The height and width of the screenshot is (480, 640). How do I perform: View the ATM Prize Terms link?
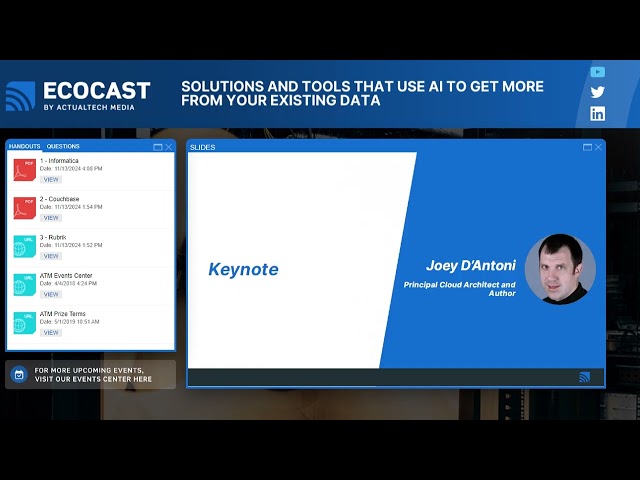(51, 333)
